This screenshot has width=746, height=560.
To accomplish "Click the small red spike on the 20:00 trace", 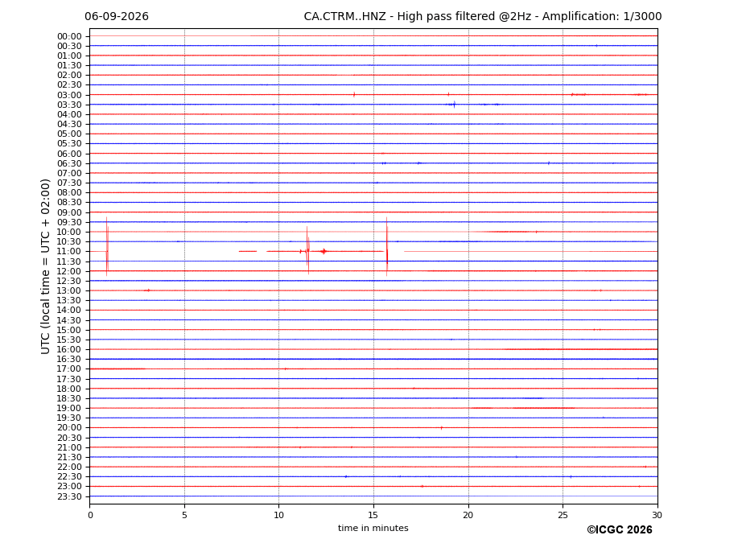I will (442, 428).
